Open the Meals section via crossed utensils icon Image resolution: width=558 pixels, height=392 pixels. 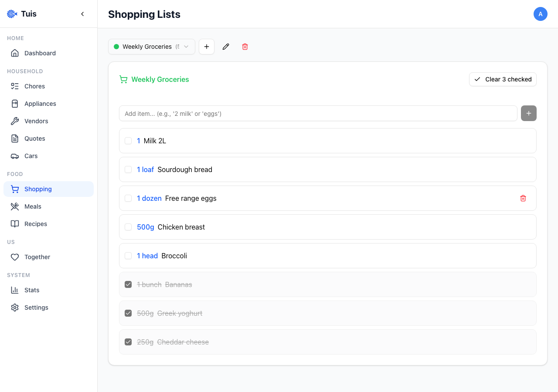click(15, 206)
